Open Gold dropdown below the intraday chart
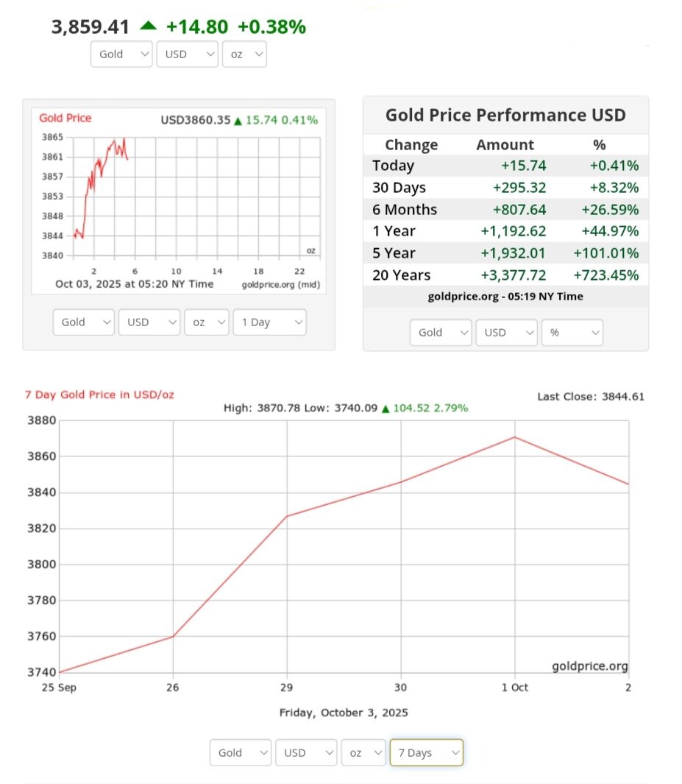The height and width of the screenshot is (784, 682). point(84,322)
